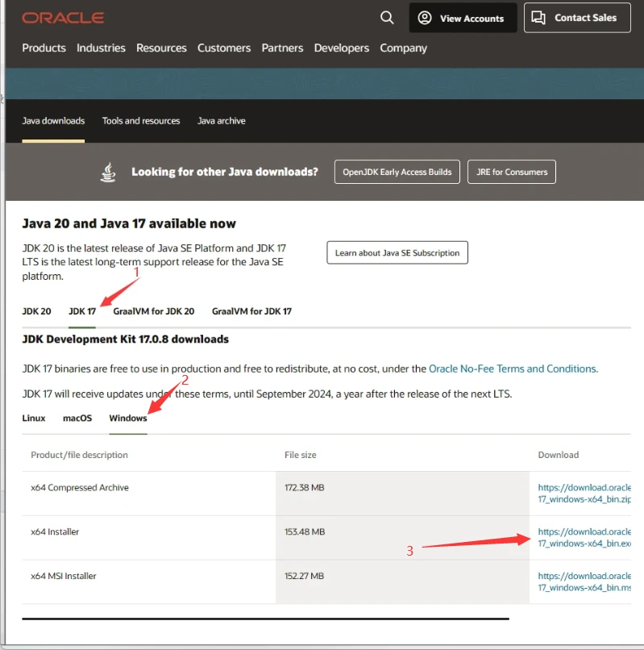The width and height of the screenshot is (644, 650).
Task: Click the x64 Installer exe download link
Action: (x=584, y=538)
